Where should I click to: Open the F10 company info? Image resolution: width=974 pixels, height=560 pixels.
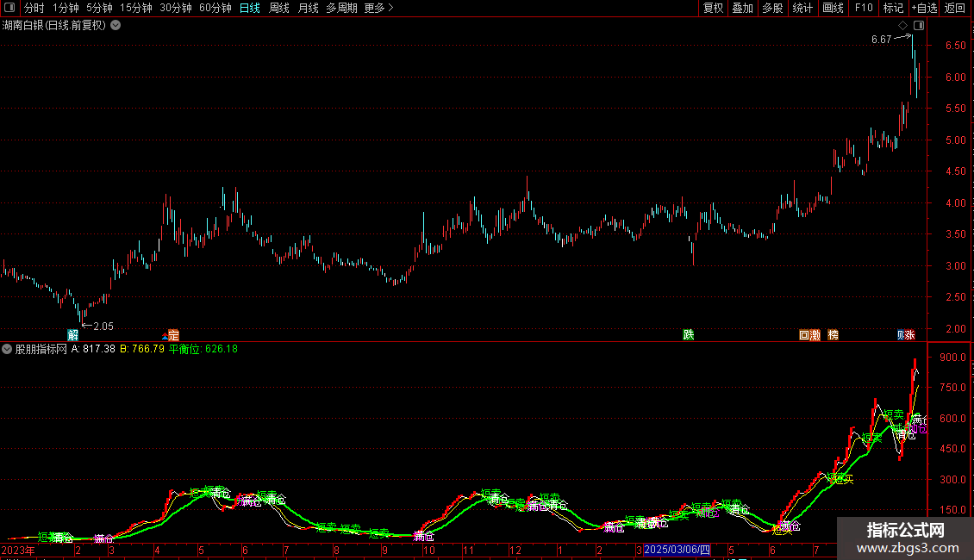click(864, 8)
